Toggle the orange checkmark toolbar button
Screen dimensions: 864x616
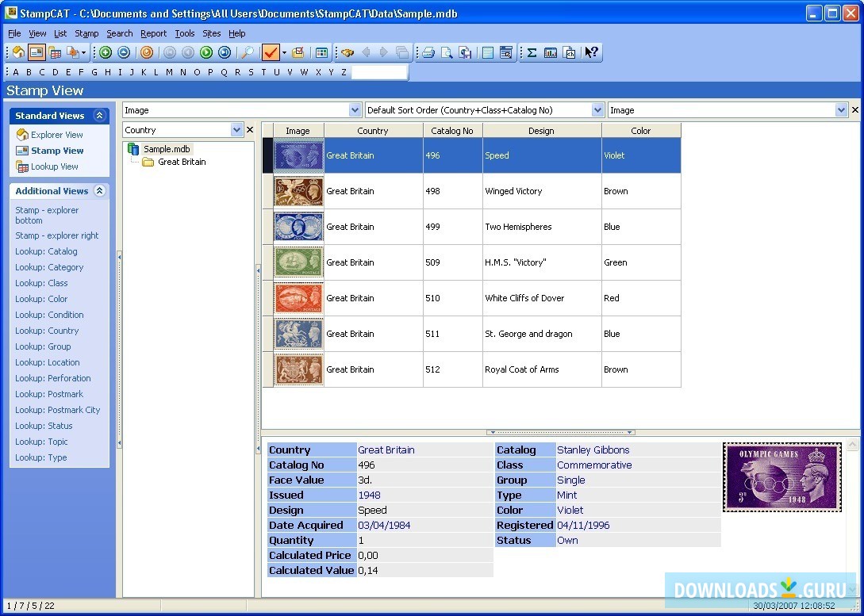(x=271, y=53)
